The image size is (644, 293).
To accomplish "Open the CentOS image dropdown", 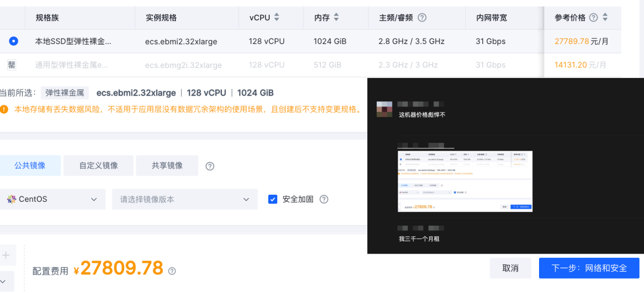I will (x=52, y=200).
